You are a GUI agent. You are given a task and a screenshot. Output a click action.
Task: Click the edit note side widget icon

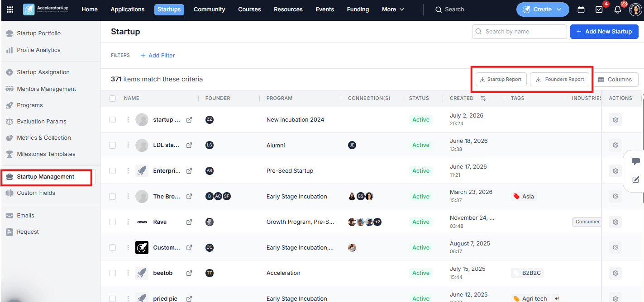pos(635,180)
